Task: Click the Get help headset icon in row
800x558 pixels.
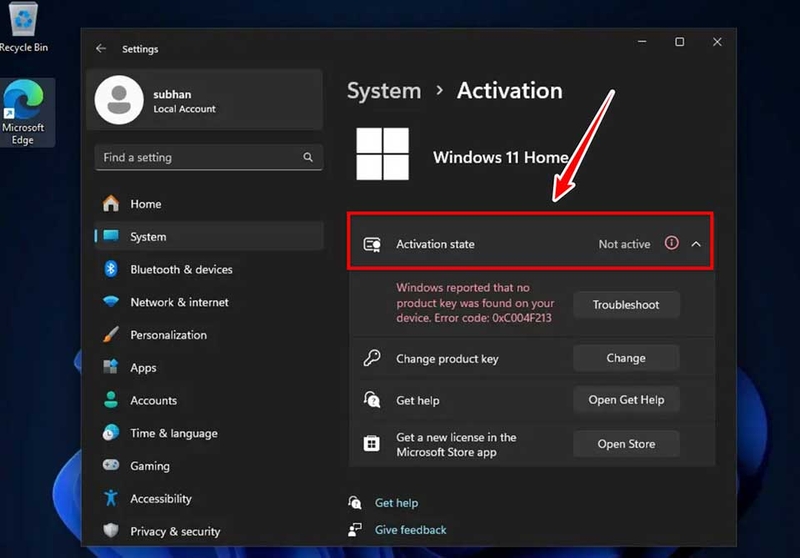Action: [372, 400]
